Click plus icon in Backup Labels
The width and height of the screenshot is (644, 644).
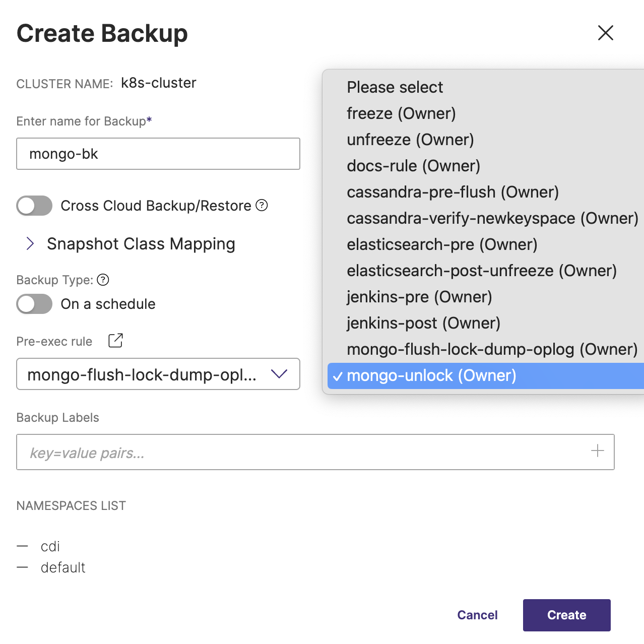point(597,450)
